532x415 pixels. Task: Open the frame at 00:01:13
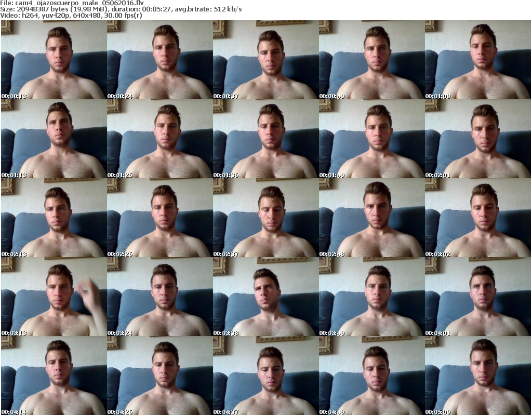click(x=54, y=139)
